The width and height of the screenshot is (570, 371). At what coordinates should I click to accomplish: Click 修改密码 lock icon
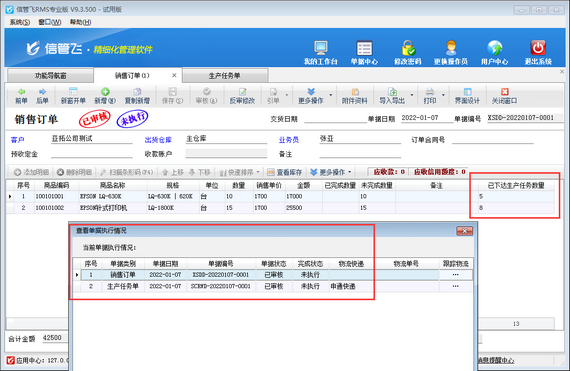click(x=408, y=48)
